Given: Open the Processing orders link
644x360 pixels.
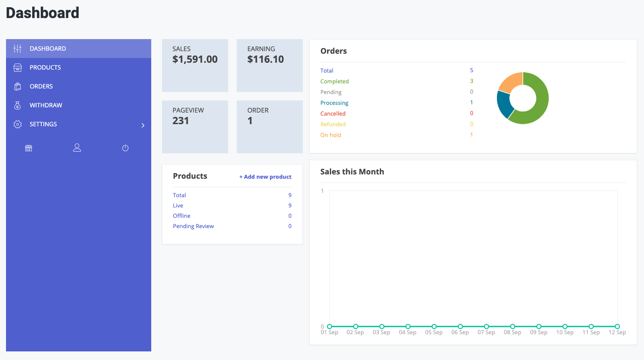Looking at the screenshot, I should [334, 103].
